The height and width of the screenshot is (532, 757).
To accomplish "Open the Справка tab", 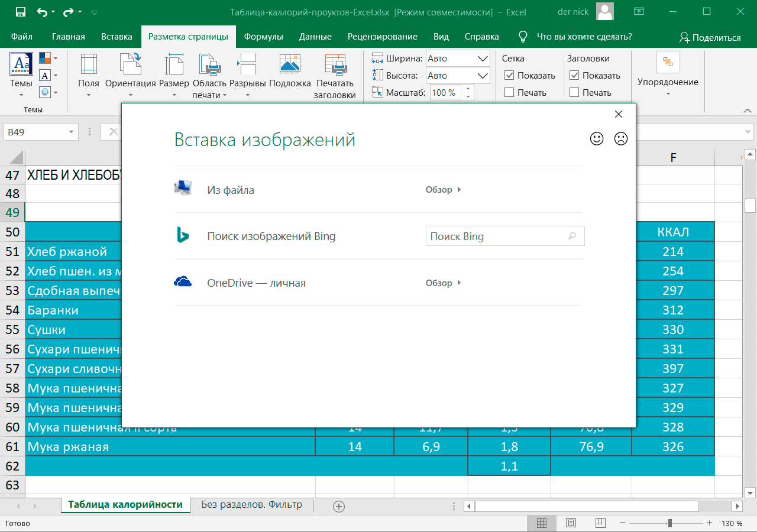I will [482, 37].
